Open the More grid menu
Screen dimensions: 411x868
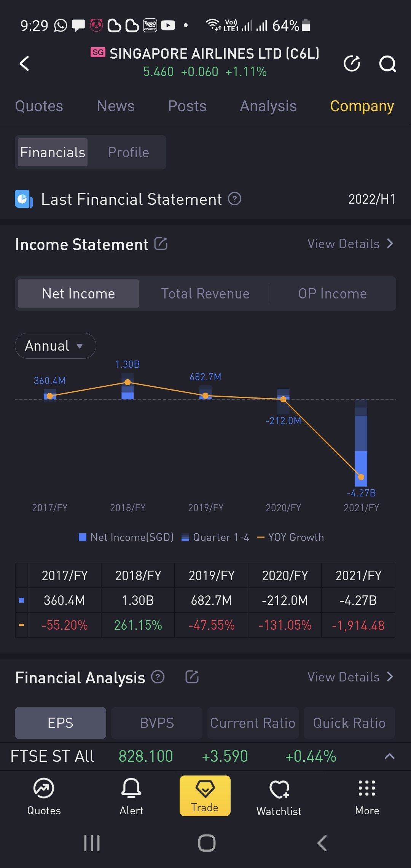pos(367,796)
